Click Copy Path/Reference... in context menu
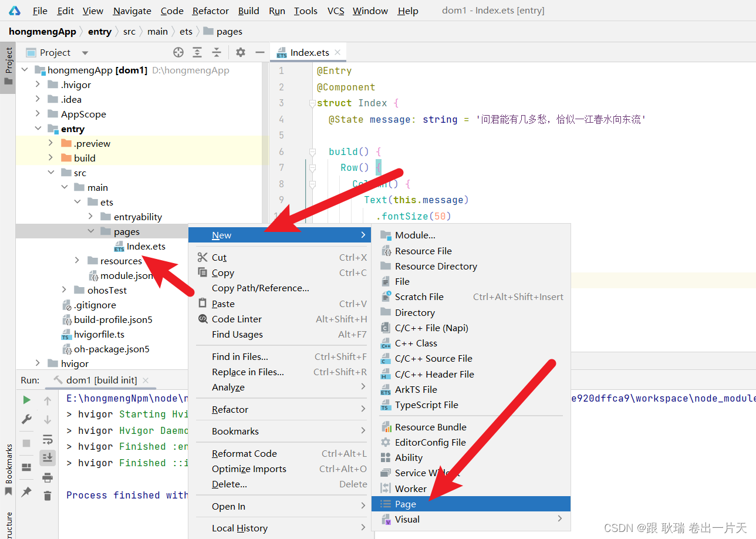Screen dimensions: 756x539 tap(280, 288)
